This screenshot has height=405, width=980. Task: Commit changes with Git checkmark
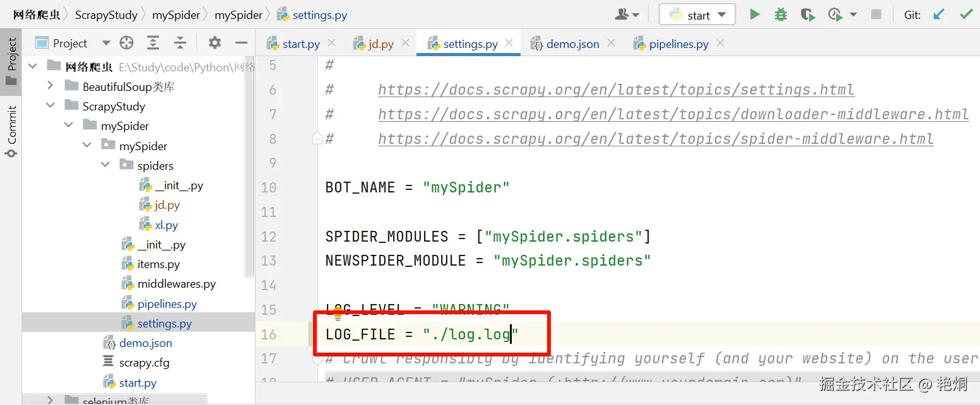(x=965, y=15)
